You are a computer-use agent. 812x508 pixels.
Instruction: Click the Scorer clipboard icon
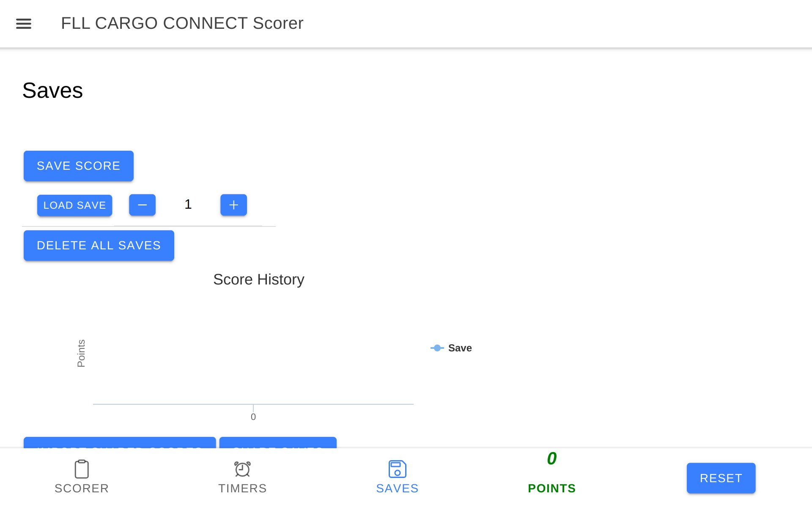point(82,469)
